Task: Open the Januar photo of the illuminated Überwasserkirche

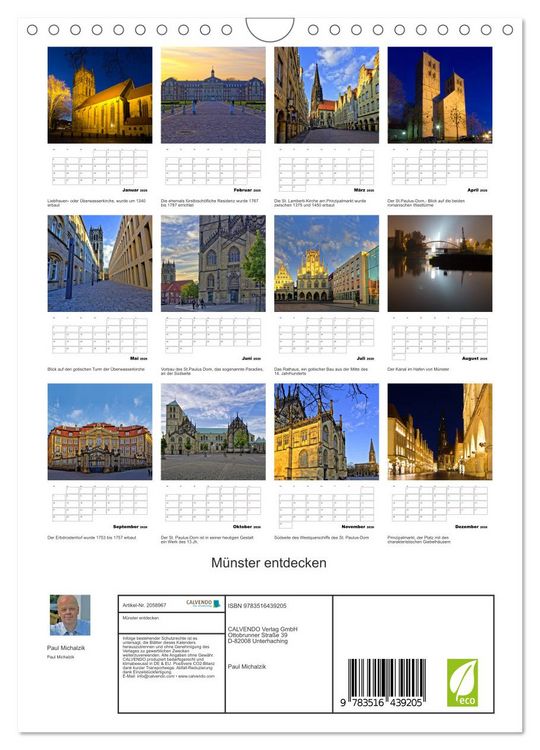Action: point(100,95)
